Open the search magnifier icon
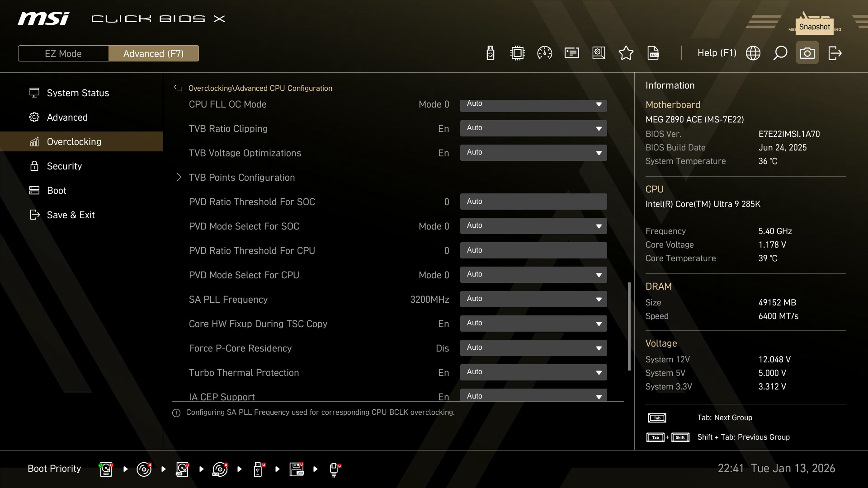This screenshot has height=488, width=868. click(x=780, y=53)
